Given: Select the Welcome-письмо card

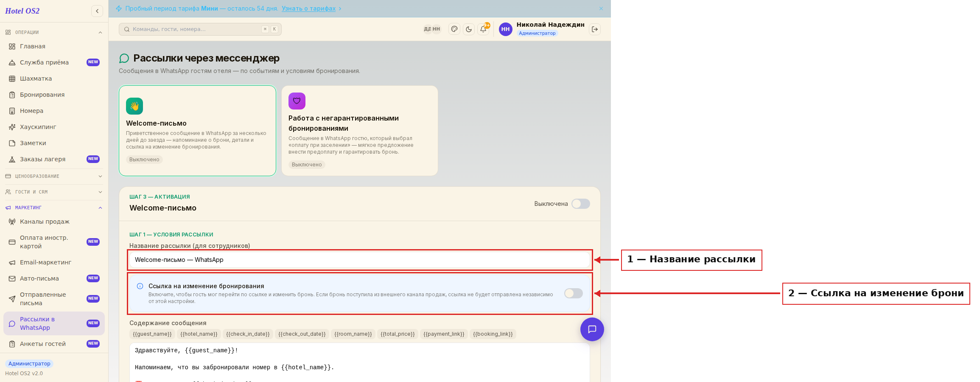Looking at the screenshot, I should (197, 131).
